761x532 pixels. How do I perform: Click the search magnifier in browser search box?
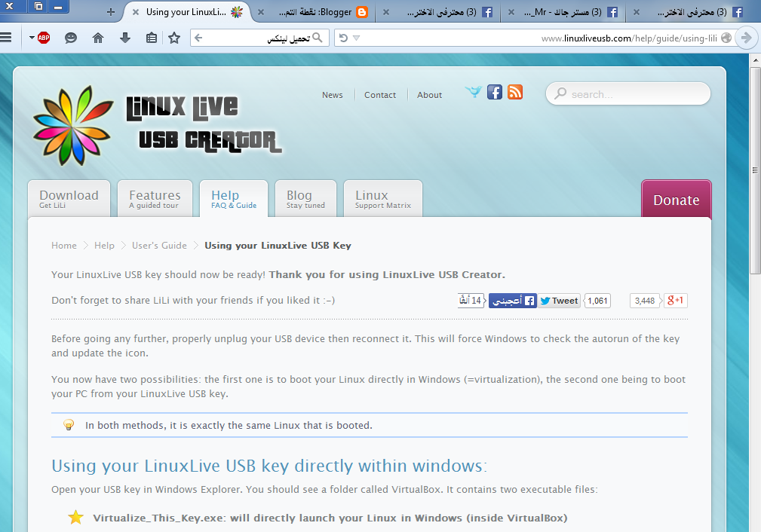(x=318, y=38)
